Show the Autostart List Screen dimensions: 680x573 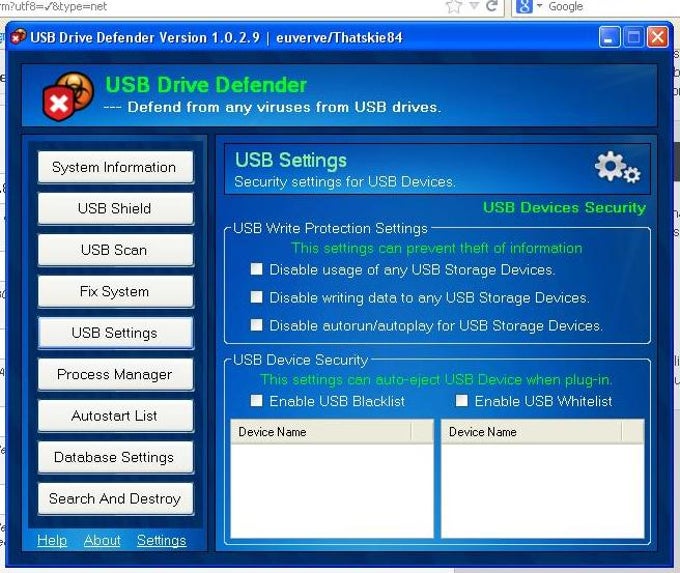[115, 416]
